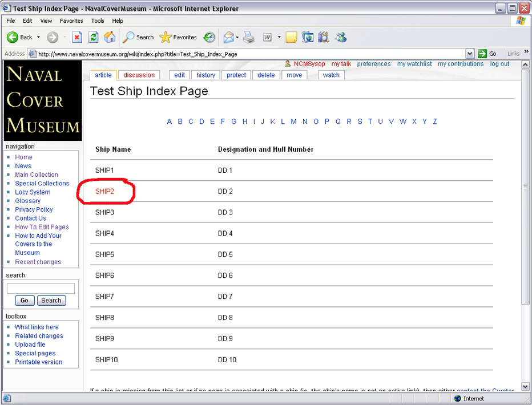Switch to the discussion tab

tap(139, 75)
